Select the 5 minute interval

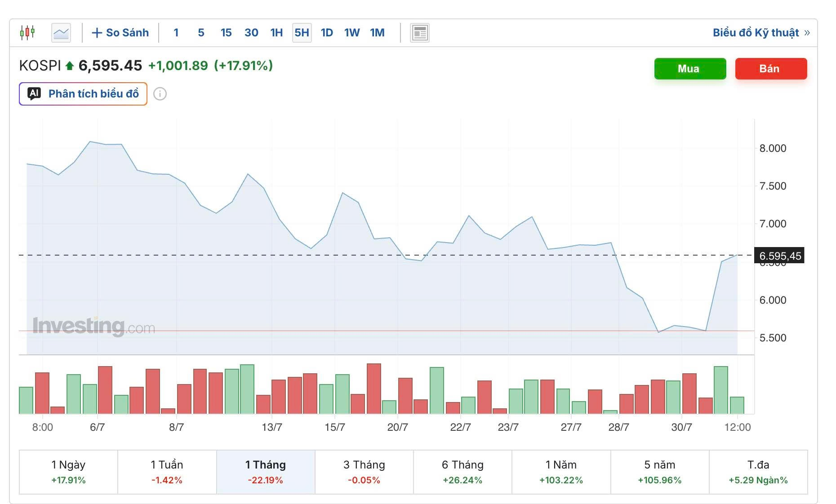pyautogui.click(x=201, y=33)
